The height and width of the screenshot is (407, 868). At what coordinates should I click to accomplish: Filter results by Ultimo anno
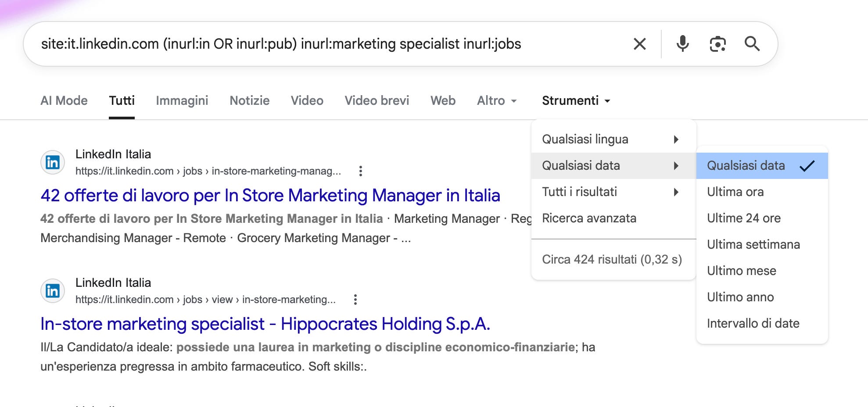click(x=762, y=297)
